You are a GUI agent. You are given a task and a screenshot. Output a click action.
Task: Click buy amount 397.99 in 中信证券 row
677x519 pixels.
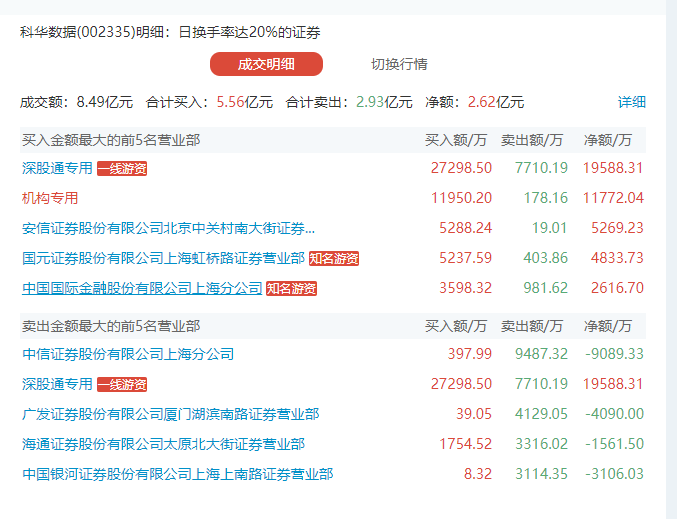tap(470, 354)
